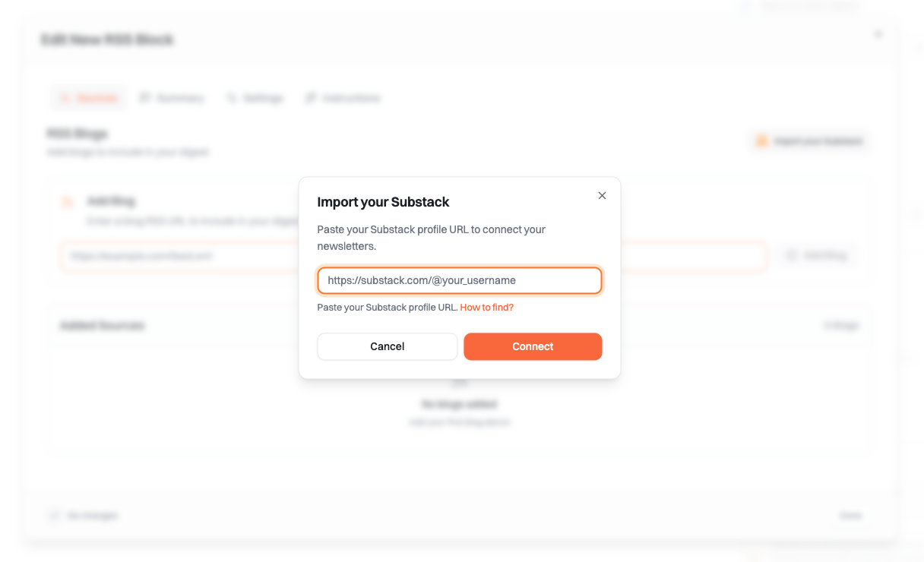Open the How to find? link
Viewport: 924px width, 562px height.
pyautogui.click(x=487, y=308)
